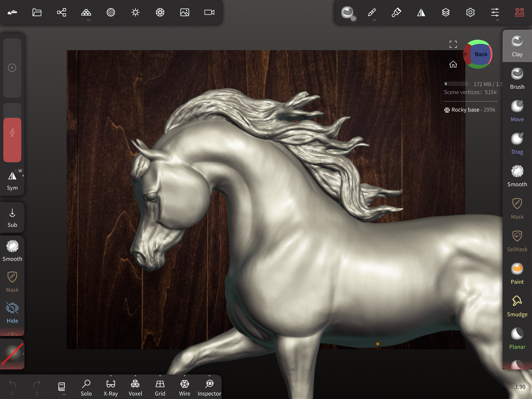Screen dimensions: 532x399
Task: Enable the Grid display
Action: 160,388
